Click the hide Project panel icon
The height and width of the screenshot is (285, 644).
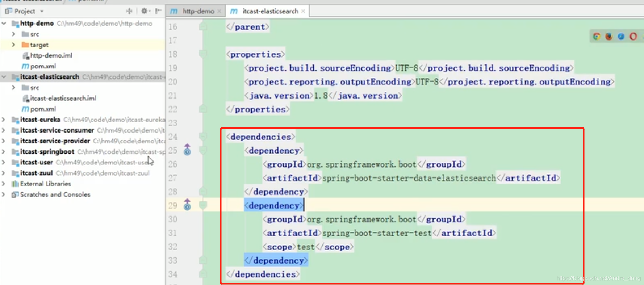158,11
